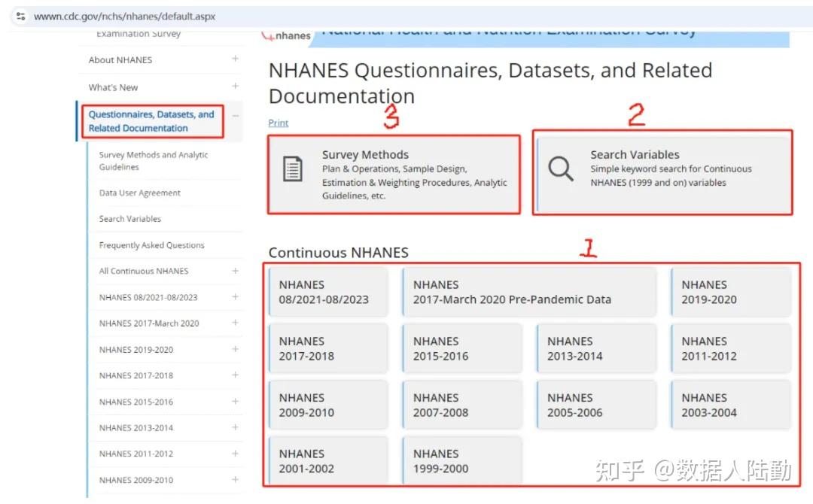Open the Survey Methods card

tap(394, 174)
